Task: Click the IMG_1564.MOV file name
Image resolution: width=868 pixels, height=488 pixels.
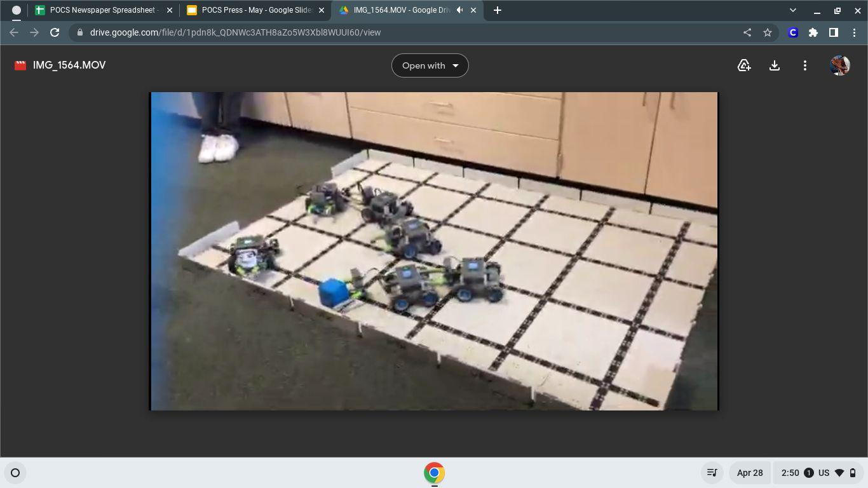Action: tap(69, 65)
